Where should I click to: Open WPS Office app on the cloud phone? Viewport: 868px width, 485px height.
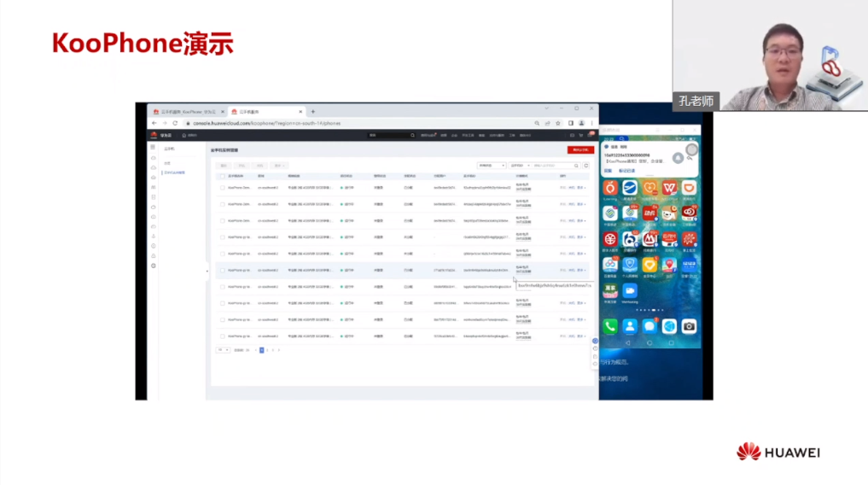(669, 188)
